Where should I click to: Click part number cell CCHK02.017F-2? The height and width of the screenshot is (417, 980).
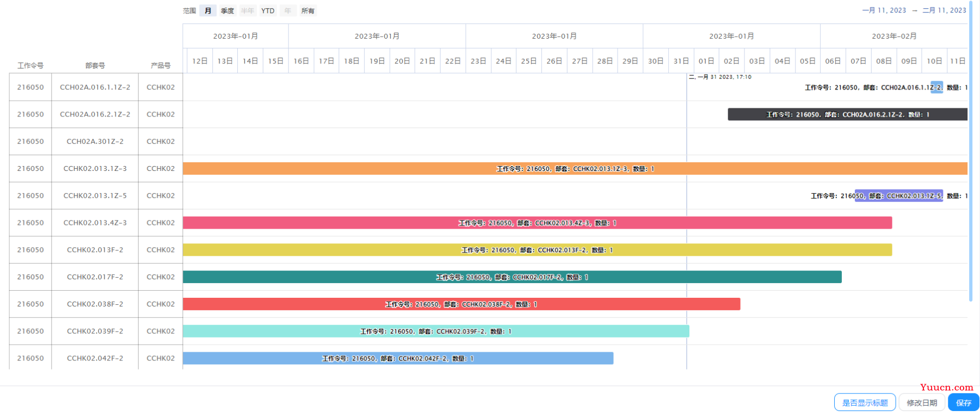click(x=95, y=277)
